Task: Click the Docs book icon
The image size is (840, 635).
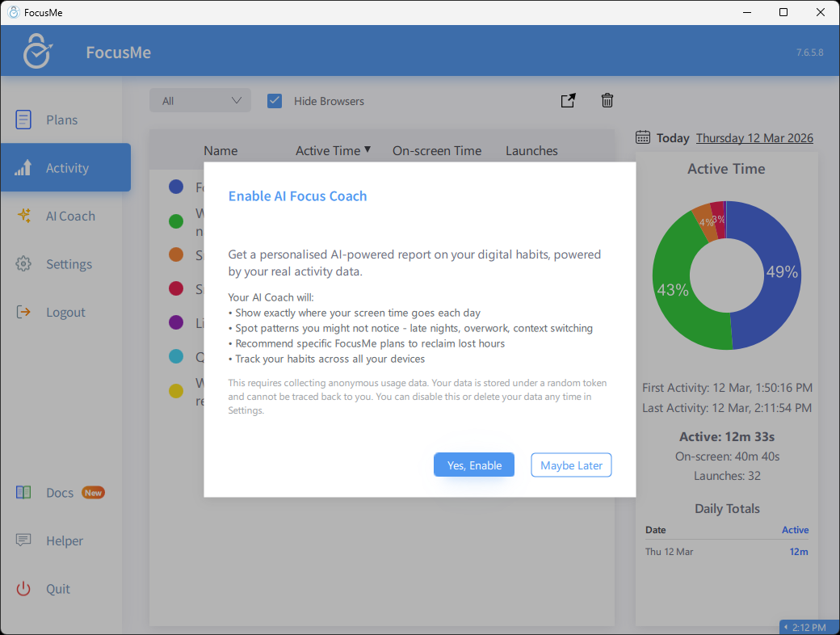Action: pyautogui.click(x=23, y=493)
